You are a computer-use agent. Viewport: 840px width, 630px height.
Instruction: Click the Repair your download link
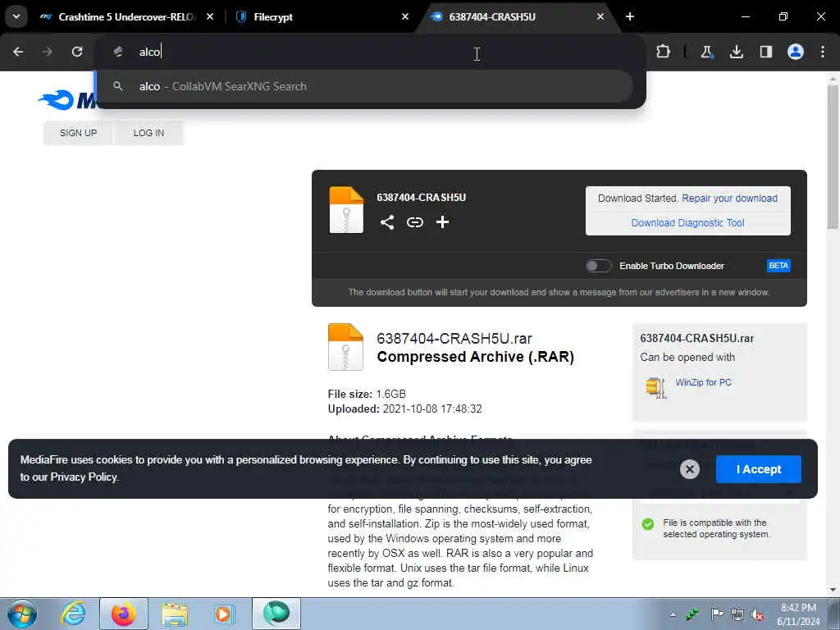[x=729, y=199]
